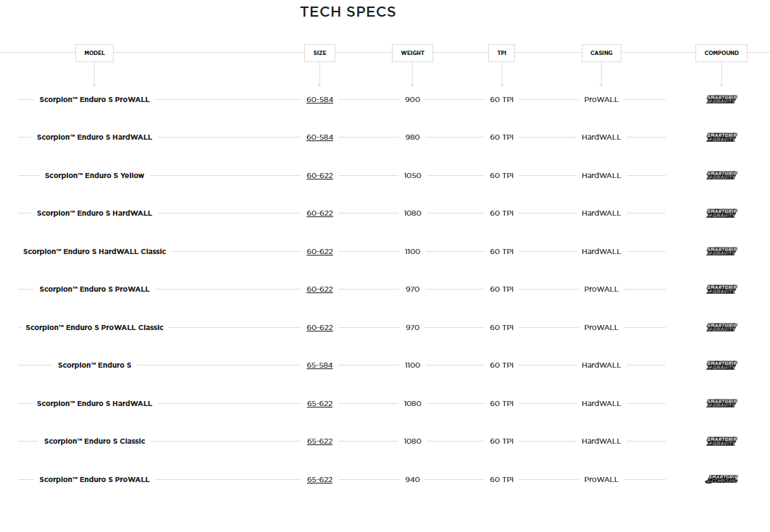Viewport: 770px width, 532px height.
Task: Click SmartGrip Gravity icon for Enduro S Yellow
Action: pyautogui.click(x=721, y=175)
